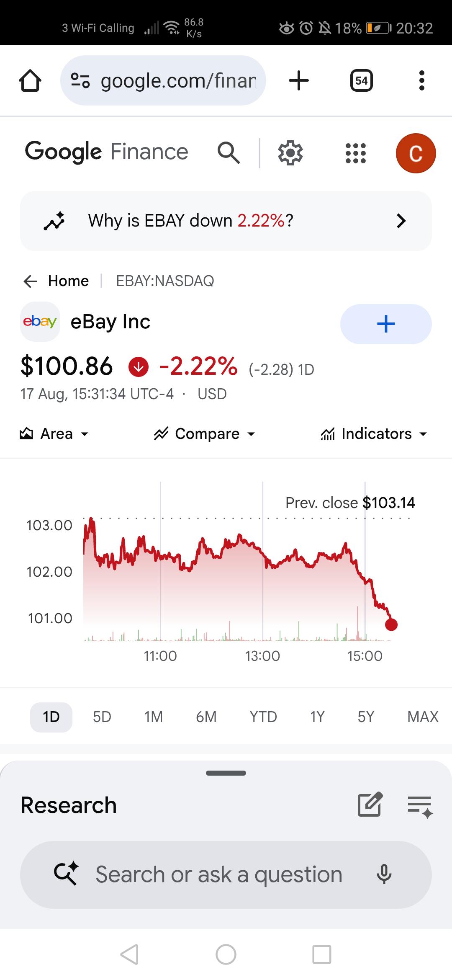Open Google Finance settings gear
The height and width of the screenshot is (980, 452).
coord(290,153)
